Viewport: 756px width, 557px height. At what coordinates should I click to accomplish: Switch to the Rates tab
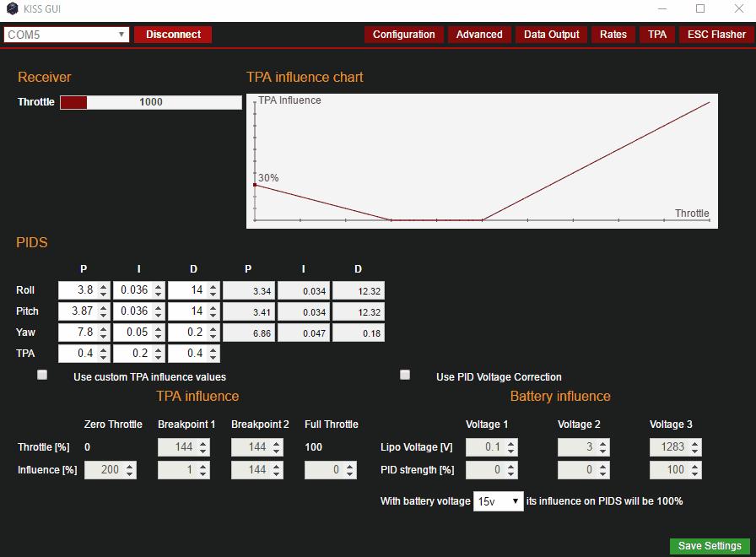click(613, 35)
